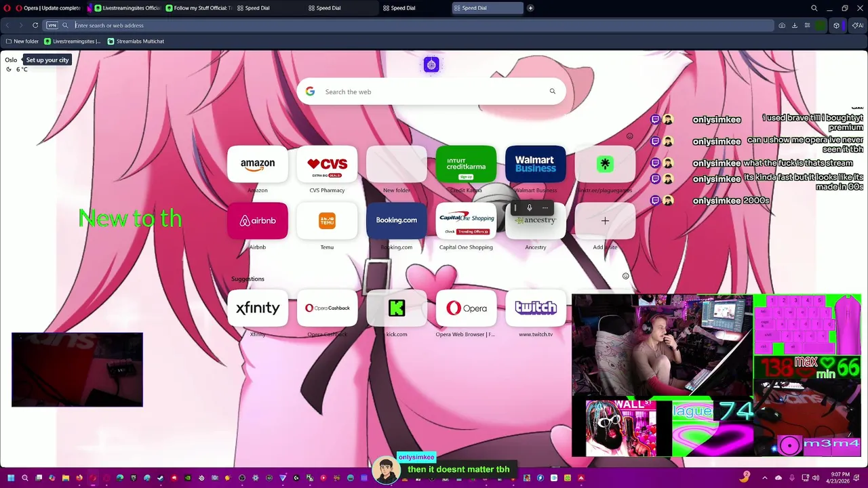Click the magnifier in the Google search box
This screenshot has width=868, height=488.
tap(553, 91)
